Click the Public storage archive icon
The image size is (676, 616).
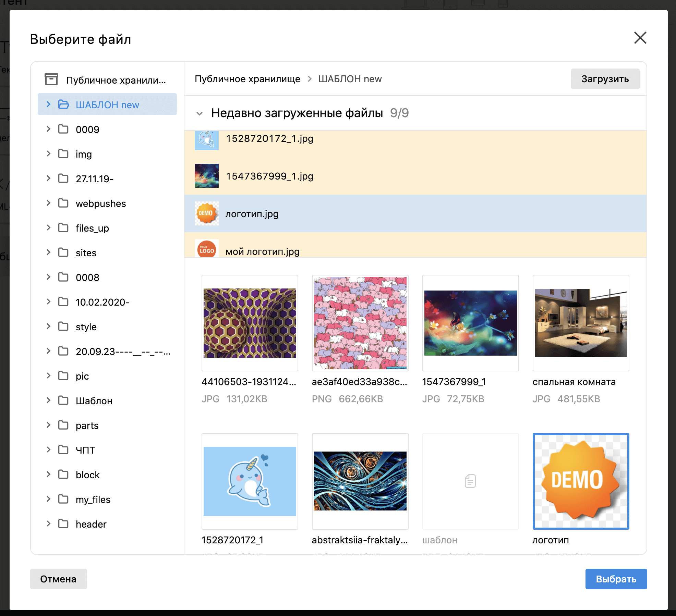51,79
